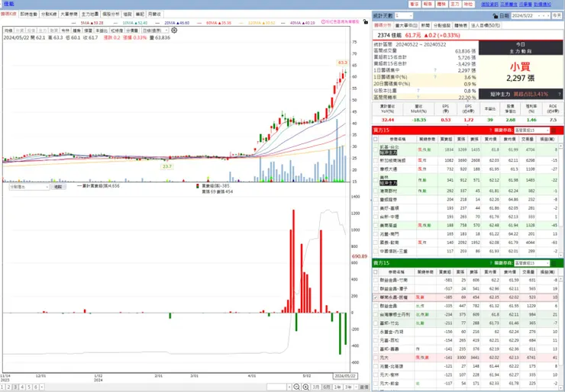Toggle 均線 in chart toolbar
This screenshot has width=565, height=392.
click(8, 31)
